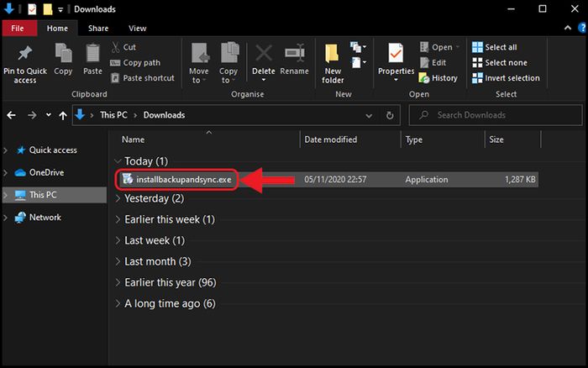Switch to the View ribbon tab
Image resolution: width=588 pixels, height=368 pixels.
click(137, 28)
